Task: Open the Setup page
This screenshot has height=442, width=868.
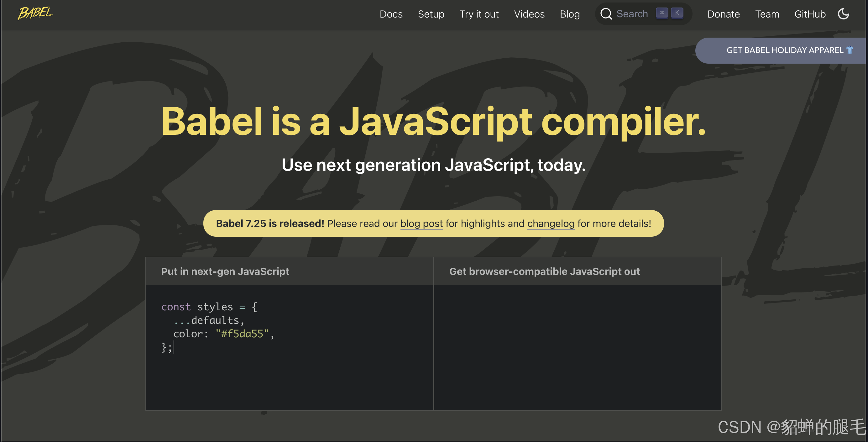Action: point(431,14)
